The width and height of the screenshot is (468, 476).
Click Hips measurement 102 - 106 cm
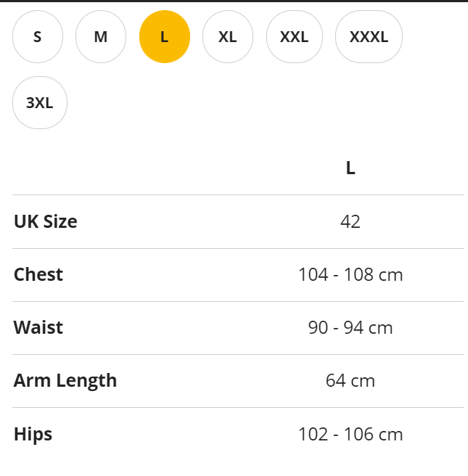350,434
